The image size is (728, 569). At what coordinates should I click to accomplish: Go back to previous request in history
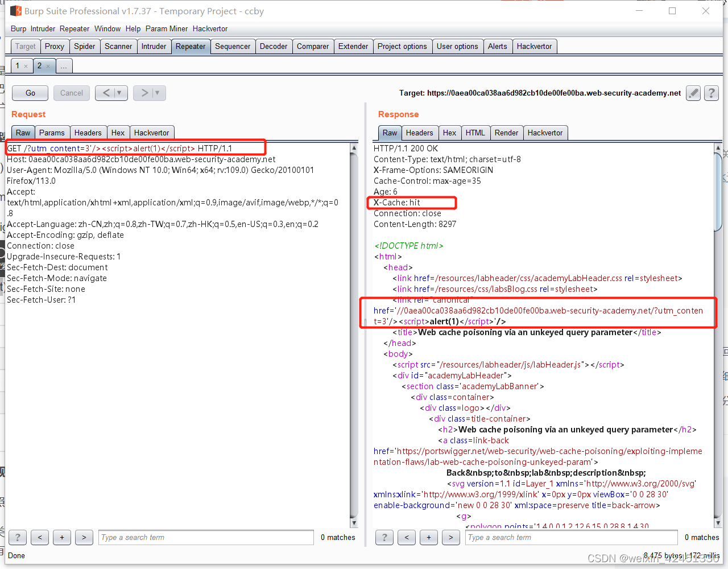106,93
